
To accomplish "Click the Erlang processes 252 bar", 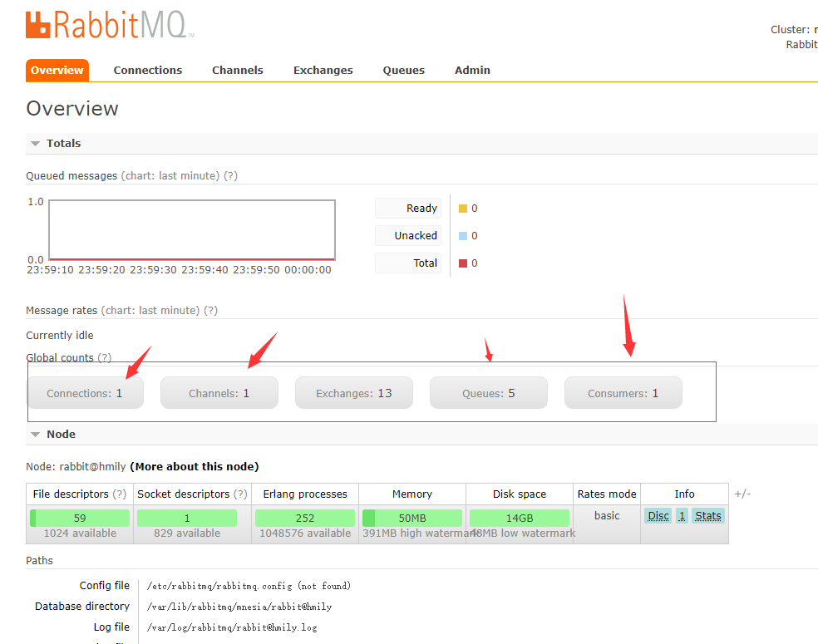I will click(x=304, y=518).
